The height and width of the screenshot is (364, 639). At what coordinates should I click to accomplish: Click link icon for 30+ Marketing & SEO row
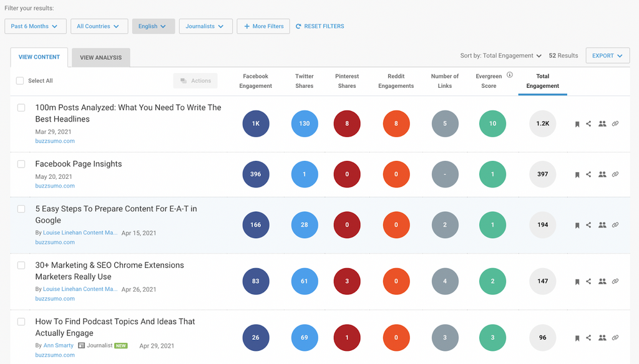615,281
